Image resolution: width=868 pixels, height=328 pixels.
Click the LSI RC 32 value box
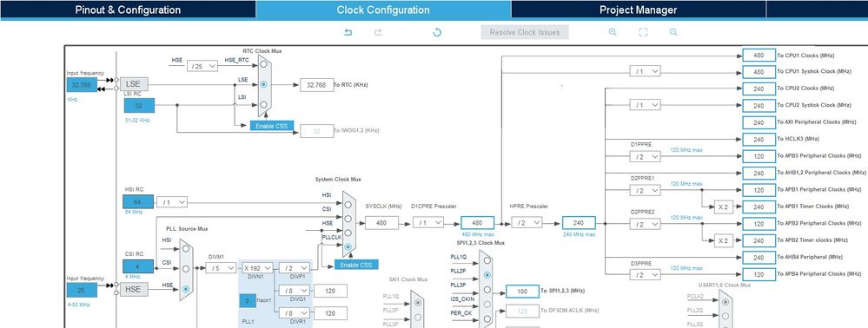tap(138, 105)
